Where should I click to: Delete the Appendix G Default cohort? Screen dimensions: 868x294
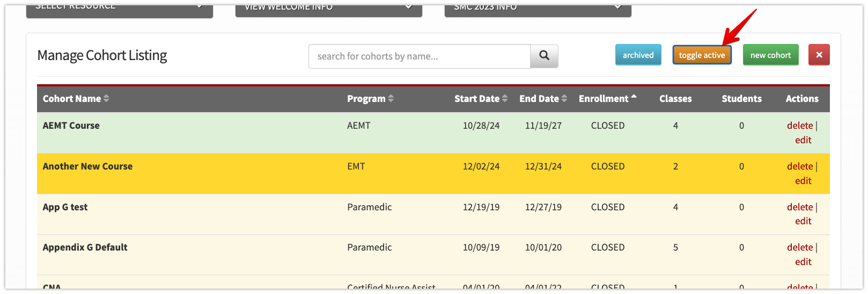tap(800, 247)
